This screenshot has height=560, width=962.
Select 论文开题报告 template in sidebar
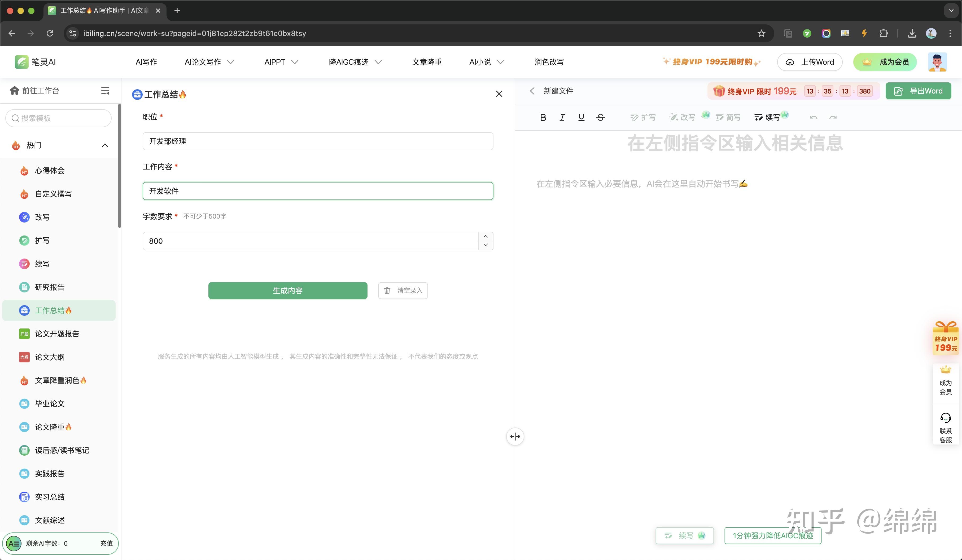tap(57, 334)
